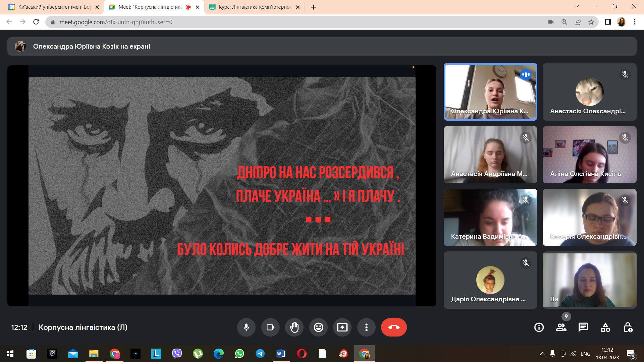Switch to Курс: Лінгвістика комп'ютерної tab
The width and height of the screenshot is (644, 362).
click(x=254, y=7)
